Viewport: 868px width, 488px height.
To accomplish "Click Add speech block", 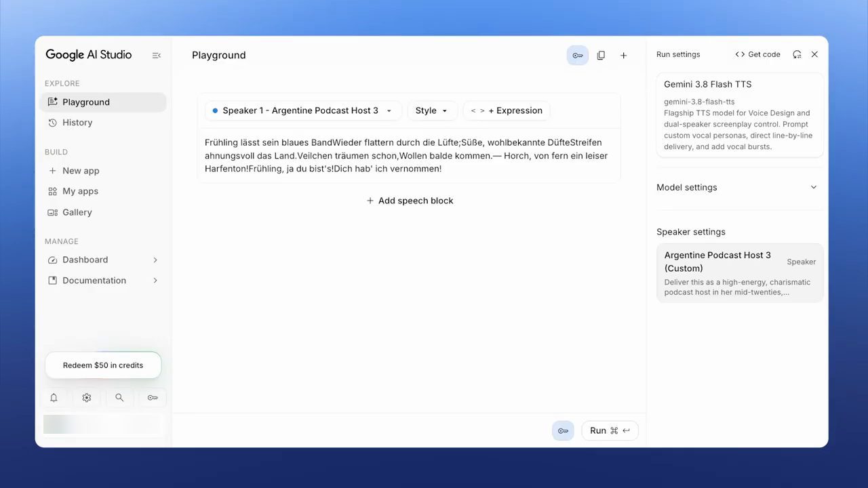I will pos(410,201).
